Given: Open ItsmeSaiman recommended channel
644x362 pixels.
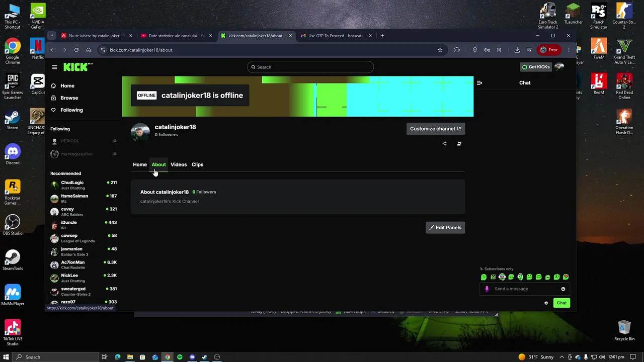Looking at the screenshot, I should pos(84,198).
